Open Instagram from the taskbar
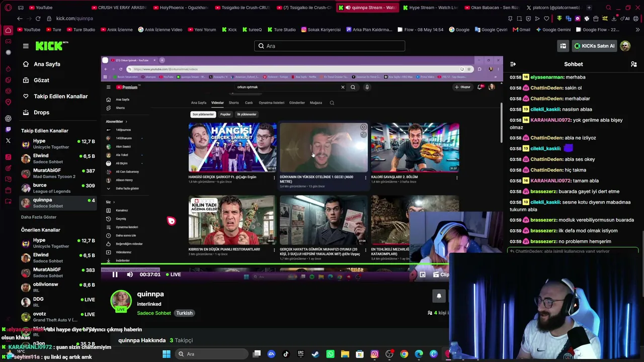 click(374, 354)
